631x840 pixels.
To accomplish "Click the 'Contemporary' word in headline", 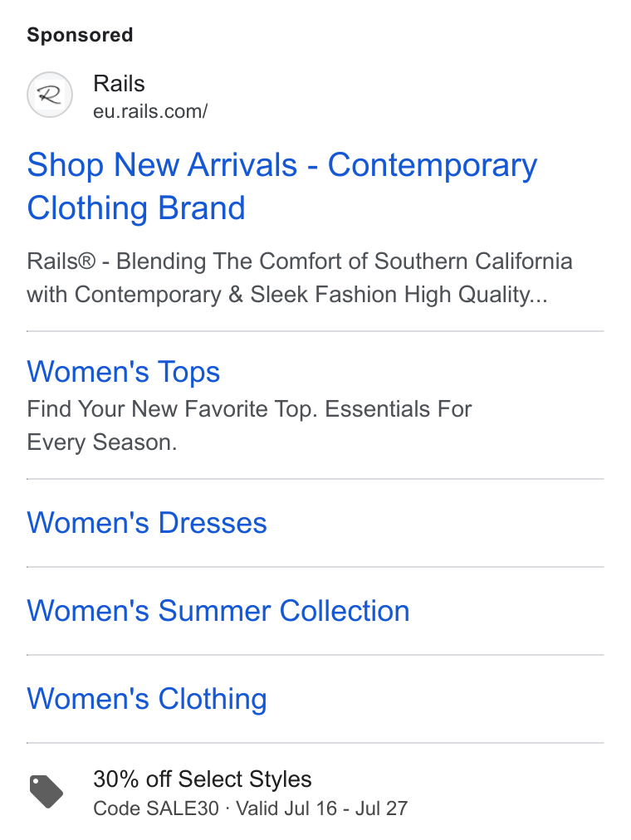I will point(433,165).
